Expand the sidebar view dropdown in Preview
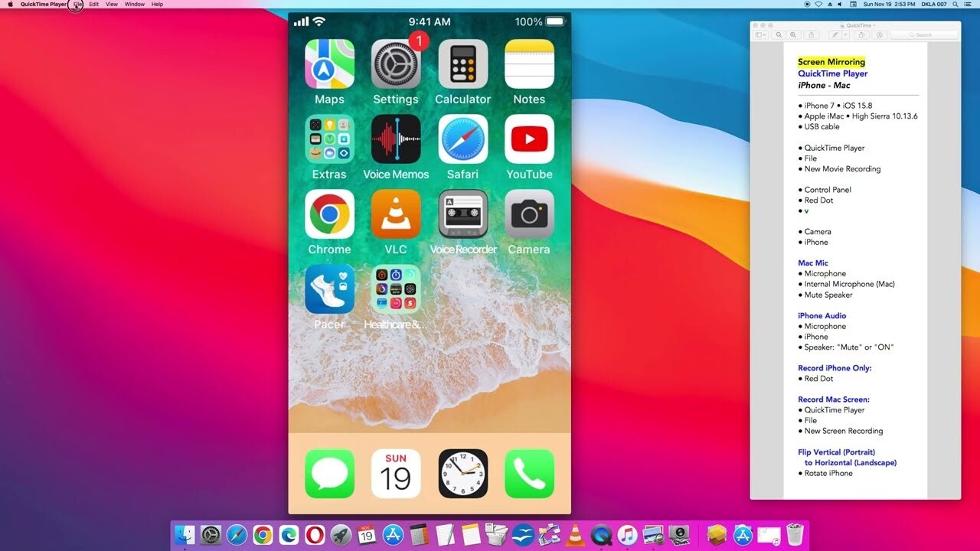980x551 pixels. pyautogui.click(x=760, y=34)
